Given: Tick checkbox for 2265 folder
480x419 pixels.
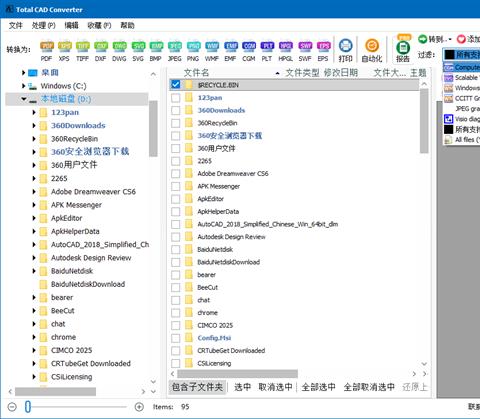Looking at the screenshot, I should pyautogui.click(x=176, y=161).
